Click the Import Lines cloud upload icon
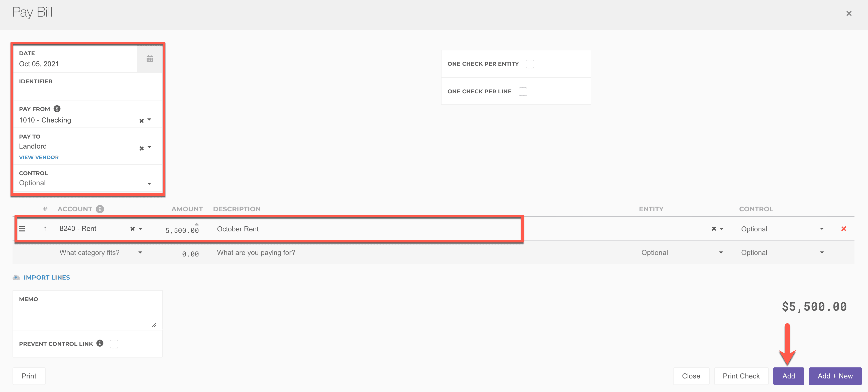Viewport: 868px width, 392px height. click(16, 277)
